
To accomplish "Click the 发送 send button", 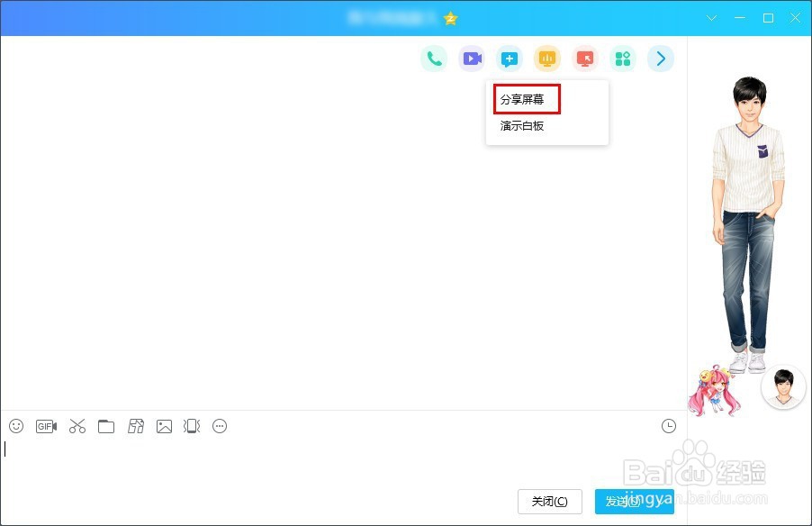I will tap(634, 502).
